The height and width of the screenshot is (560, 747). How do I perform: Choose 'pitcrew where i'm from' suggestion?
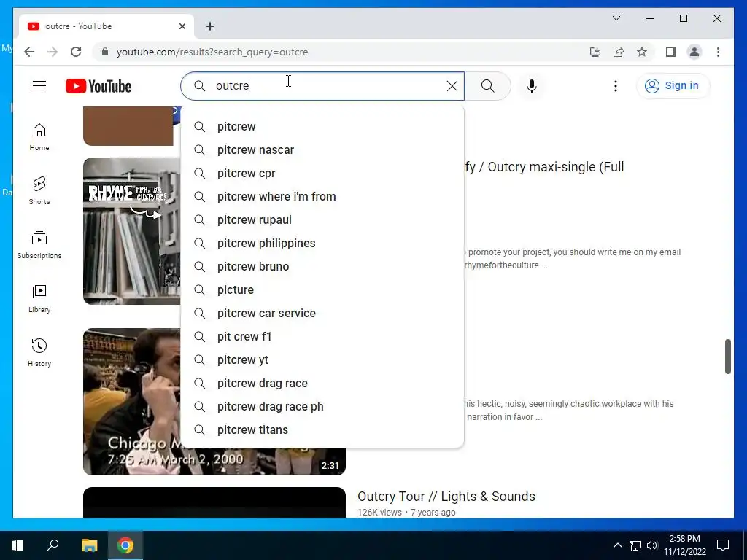coord(322,197)
